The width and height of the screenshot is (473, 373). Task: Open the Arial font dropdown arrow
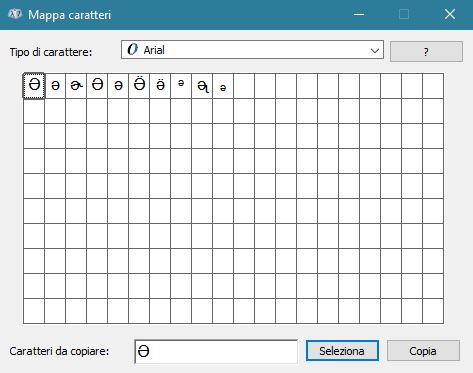375,51
